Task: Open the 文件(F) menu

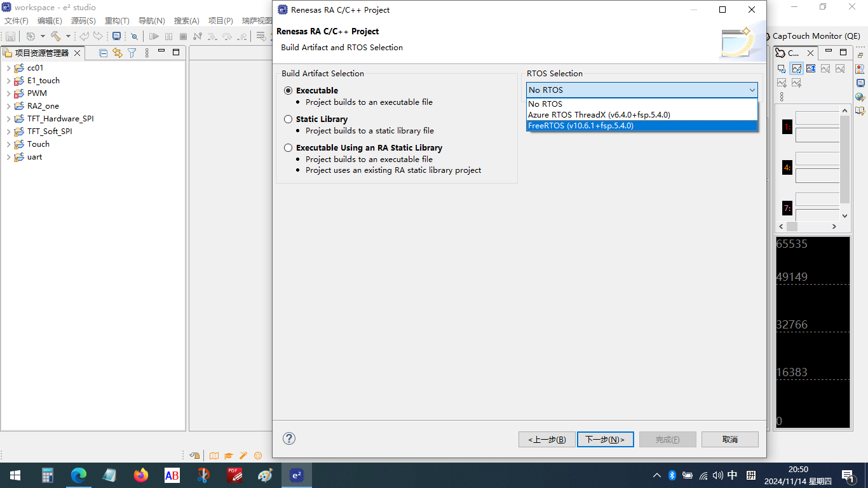Action: point(17,21)
